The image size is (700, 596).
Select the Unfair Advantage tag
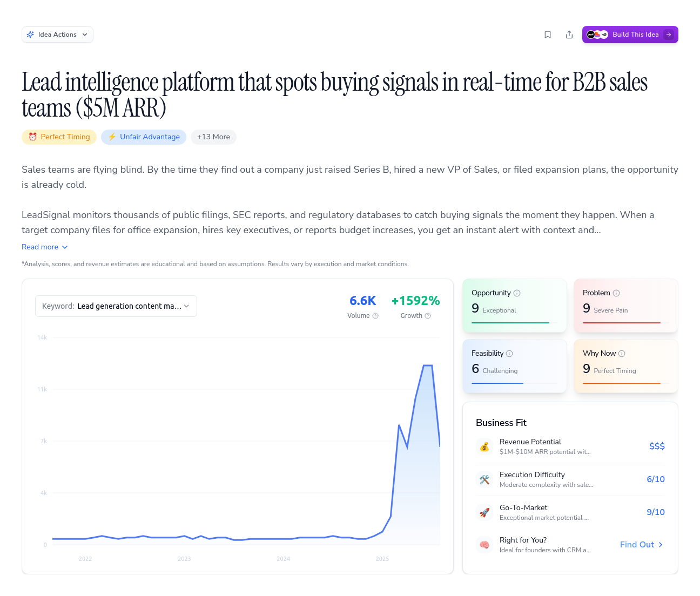(x=144, y=137)
